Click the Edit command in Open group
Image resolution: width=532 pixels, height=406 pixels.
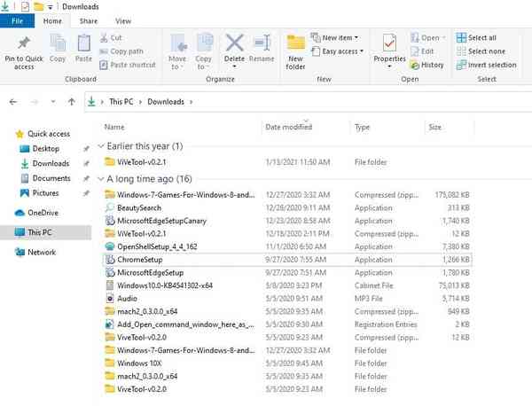pyautogui.click(x=422, y=51)
